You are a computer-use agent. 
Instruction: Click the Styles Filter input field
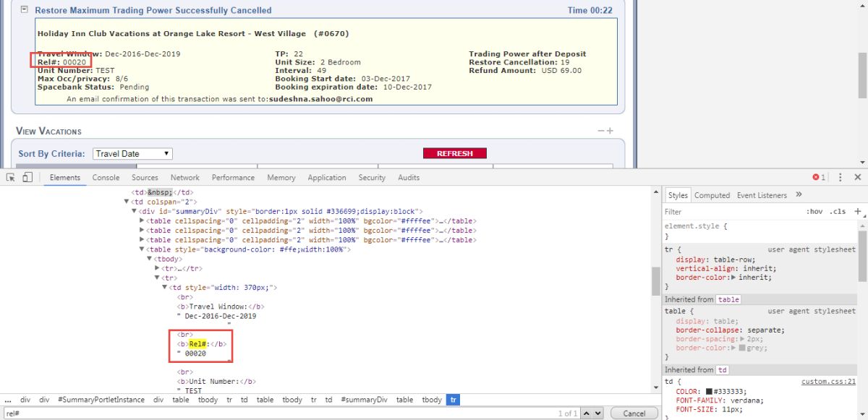coord(731,212)
